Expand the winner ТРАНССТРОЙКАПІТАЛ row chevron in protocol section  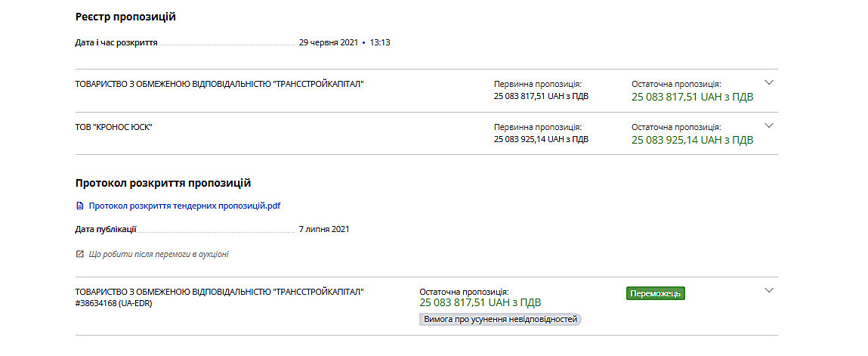point(768,290)
